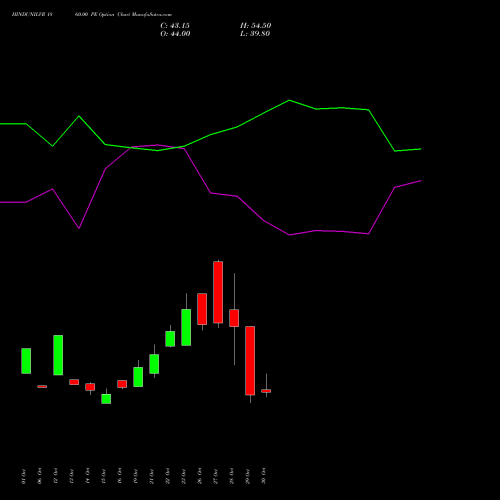
Task: Select the 29 Oct date label
Action: 248,476
